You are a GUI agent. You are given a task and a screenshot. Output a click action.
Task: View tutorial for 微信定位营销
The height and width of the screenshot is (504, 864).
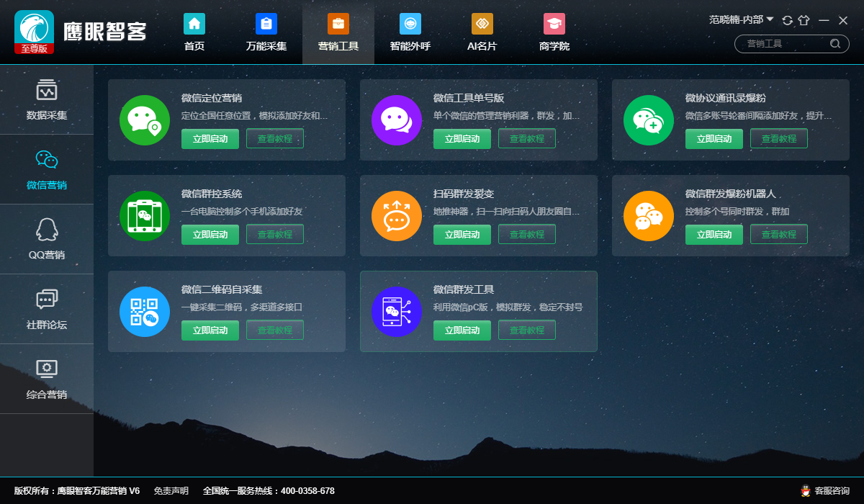(275, 138)
